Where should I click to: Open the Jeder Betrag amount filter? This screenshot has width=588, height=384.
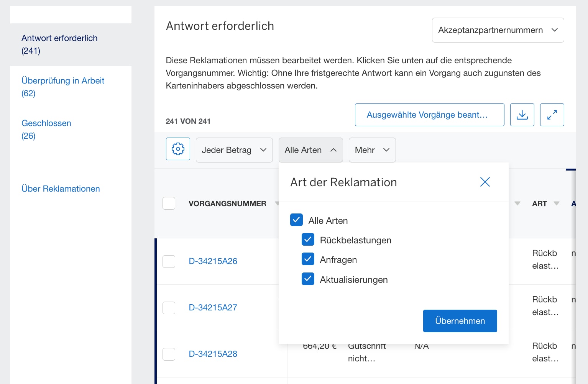234,150
